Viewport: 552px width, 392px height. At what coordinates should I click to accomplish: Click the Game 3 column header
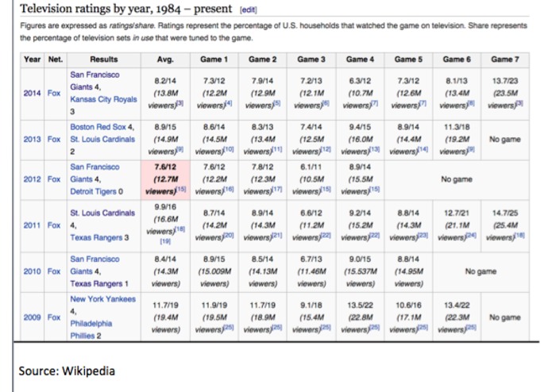point(311,60)
